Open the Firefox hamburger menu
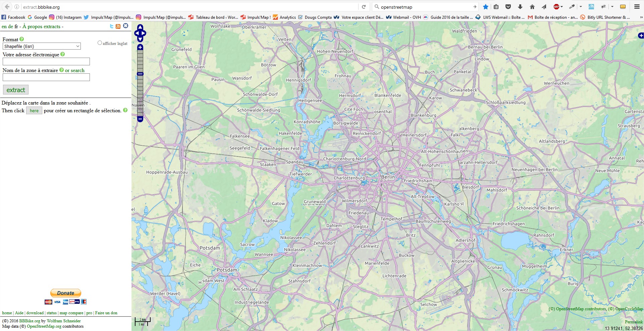The width and height of the screenshot is (644, 331). pyautogui.click(x=637, y=7)
